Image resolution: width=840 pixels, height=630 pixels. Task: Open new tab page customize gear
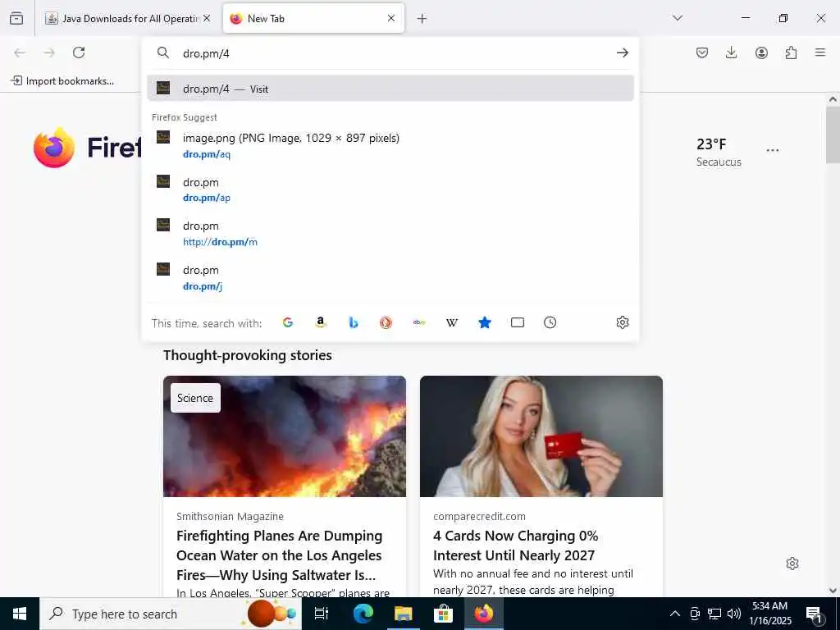click(792, 564)
